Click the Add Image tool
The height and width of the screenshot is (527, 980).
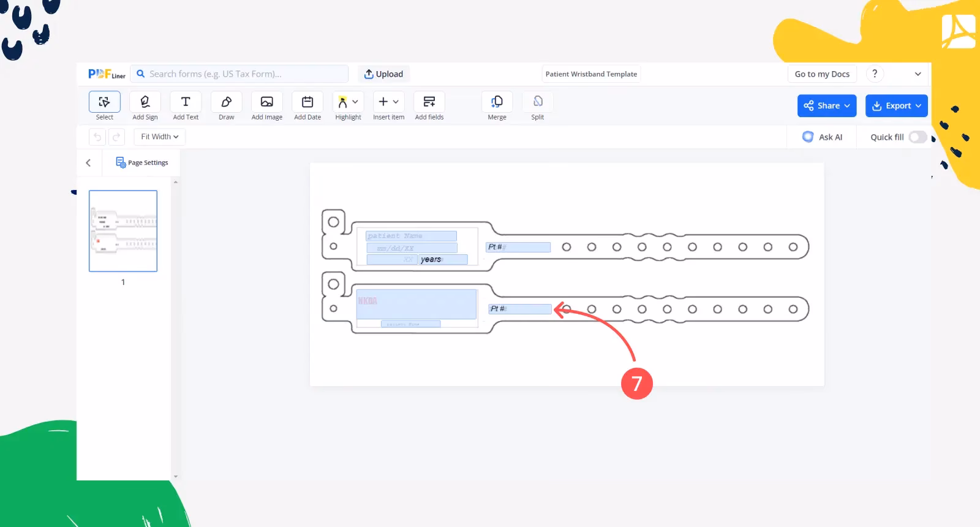(266, 102)
